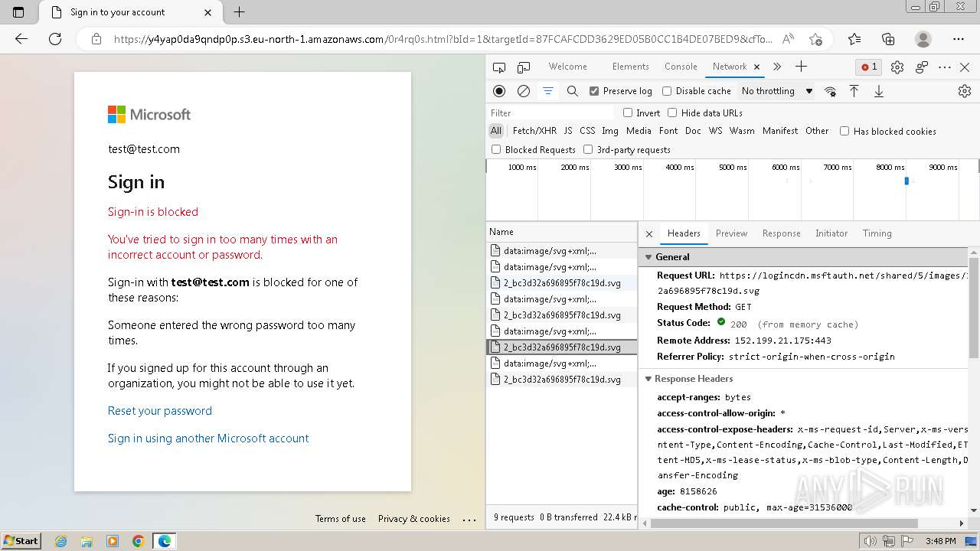The image size is (980, 551).
Task: Click the blue marker in network timeline
Action: pos(906,181)
